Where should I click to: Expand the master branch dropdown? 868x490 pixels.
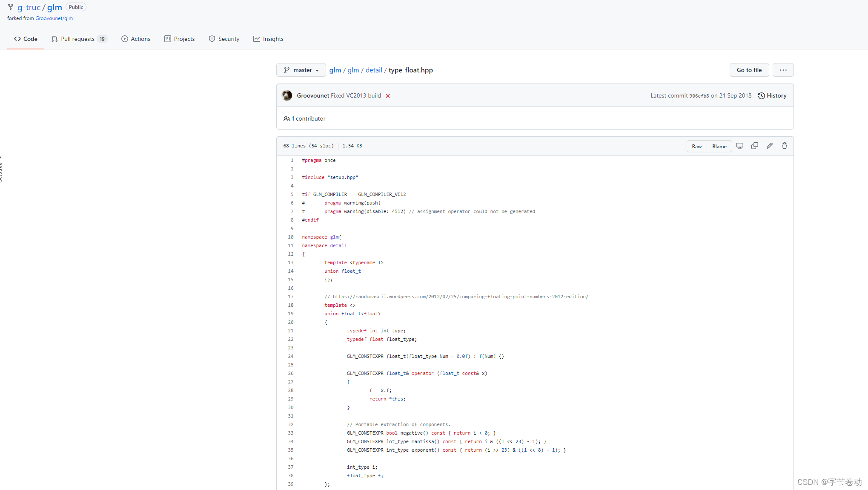tap(301, 70)
